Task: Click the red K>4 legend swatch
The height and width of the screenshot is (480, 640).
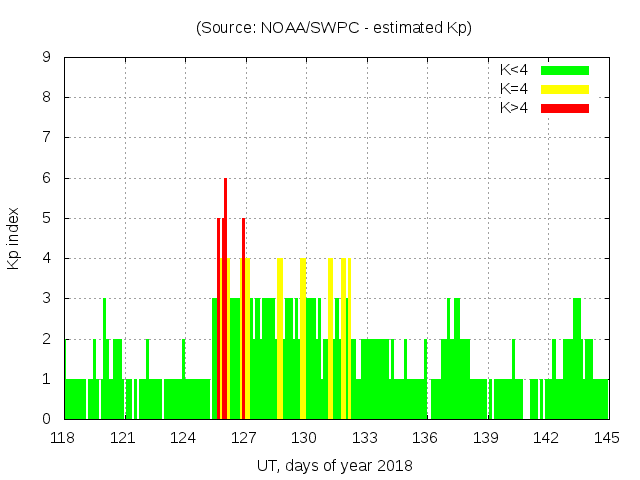Action: (x=565, y=107)
